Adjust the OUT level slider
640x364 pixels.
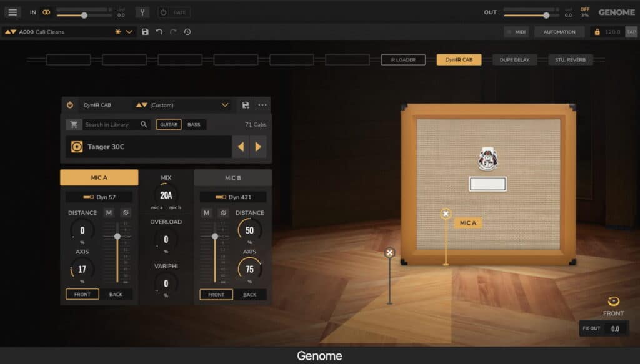(546, 16)
